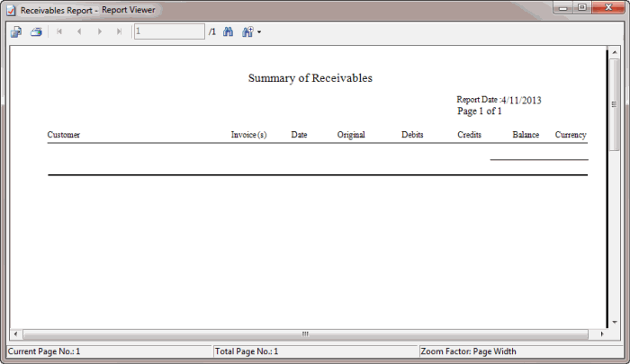The image size is (630, 364).
Task: Click the horizontal scrollbar right arrow
Action: tap(601, 333)
